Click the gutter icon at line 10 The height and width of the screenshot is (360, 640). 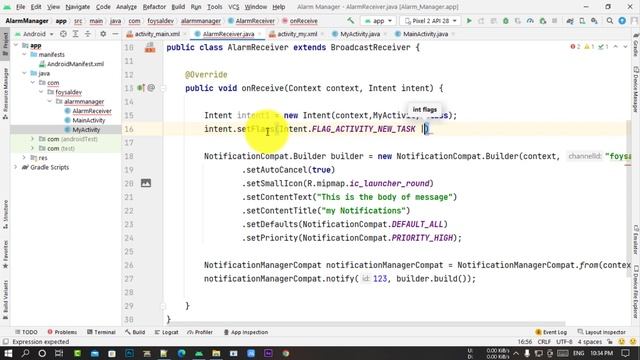coord(150,48)
